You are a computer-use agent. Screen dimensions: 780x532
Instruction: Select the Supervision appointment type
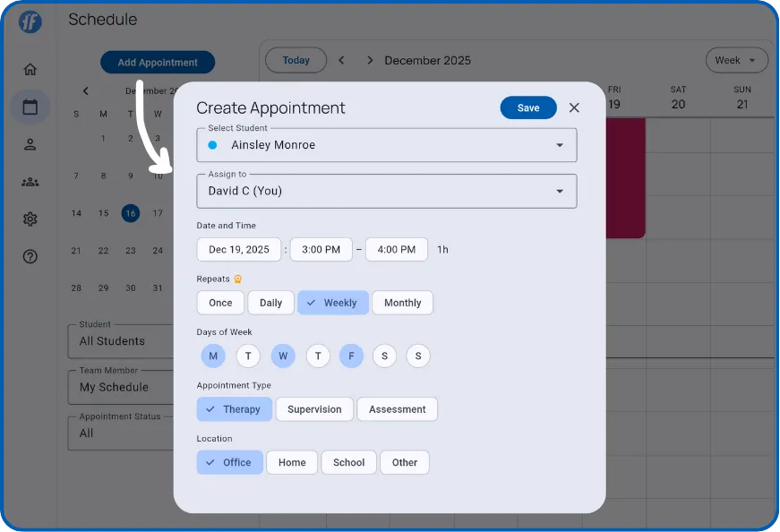coord(313,409)
